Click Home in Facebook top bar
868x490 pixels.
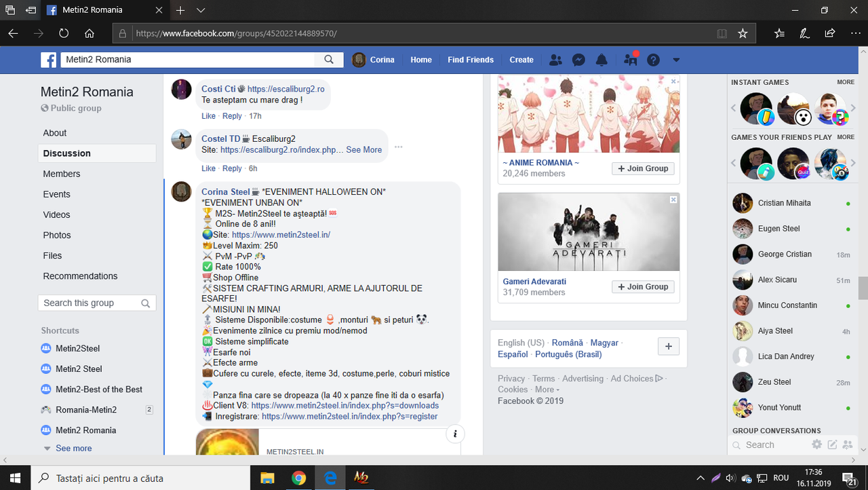[421, 60]
